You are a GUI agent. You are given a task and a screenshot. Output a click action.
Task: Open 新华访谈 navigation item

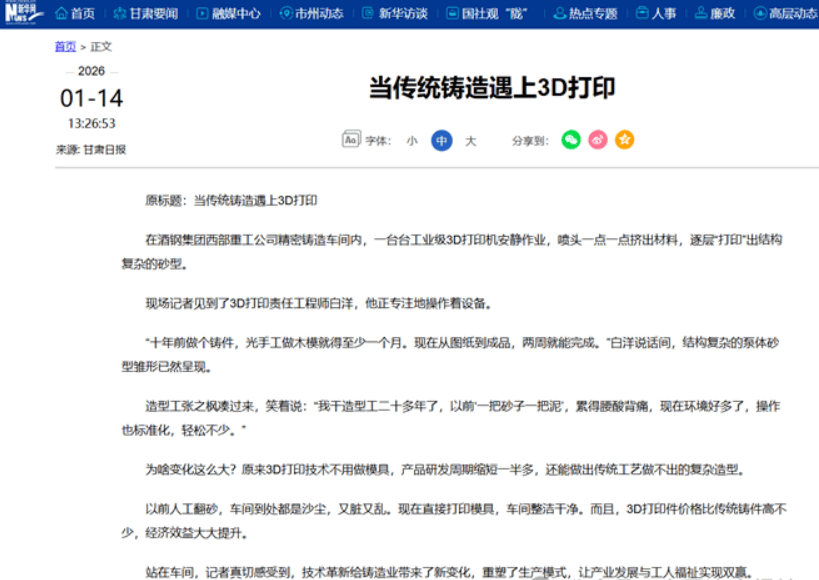395,14
